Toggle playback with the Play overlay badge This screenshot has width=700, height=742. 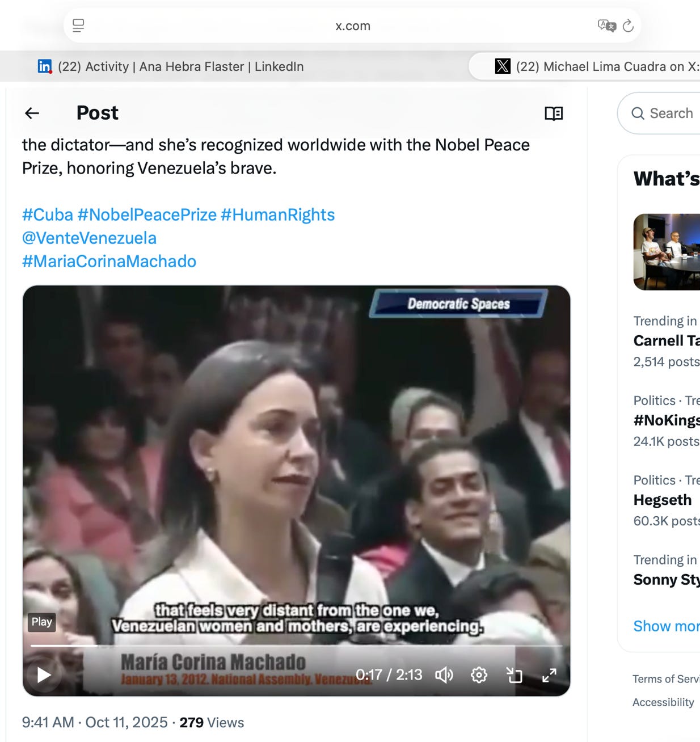(41, 622)
